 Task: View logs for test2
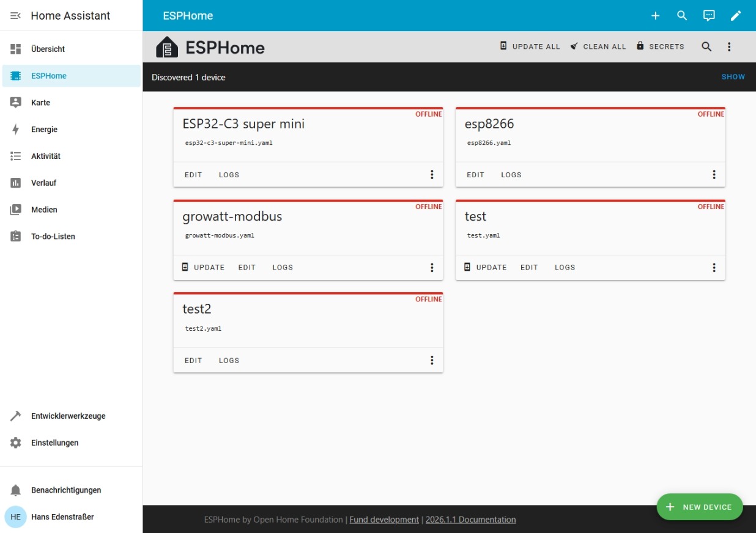tap(229, 361)
